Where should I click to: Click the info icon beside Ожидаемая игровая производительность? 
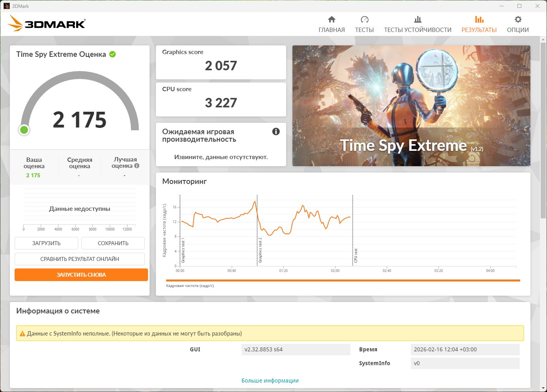point(276,132)
